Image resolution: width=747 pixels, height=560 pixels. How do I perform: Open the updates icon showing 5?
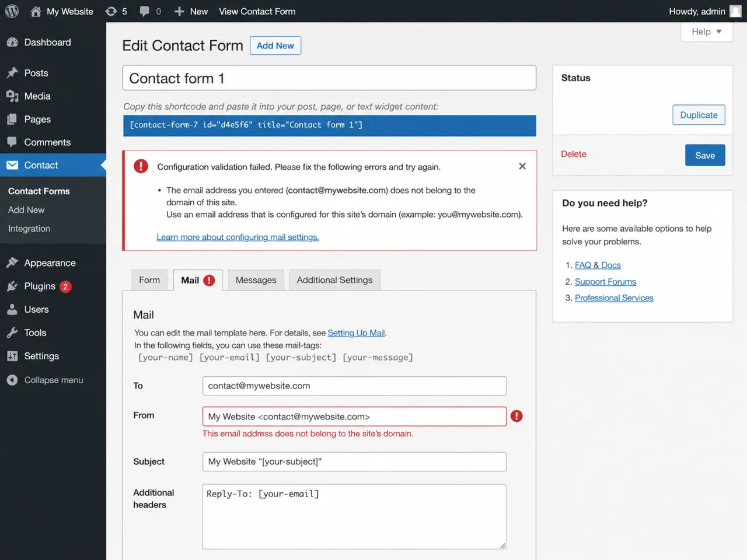click(111, 11)
